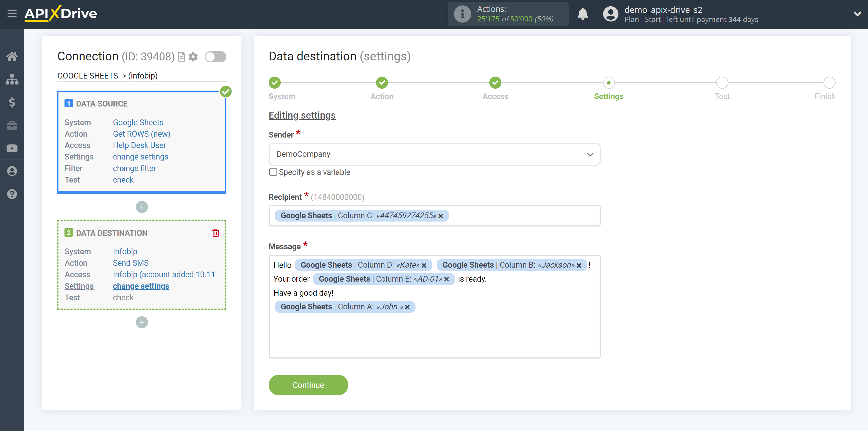This screenshot has height=431, width=868.
Task: Open the user profile sidebar icon
Action: [12, 171]
